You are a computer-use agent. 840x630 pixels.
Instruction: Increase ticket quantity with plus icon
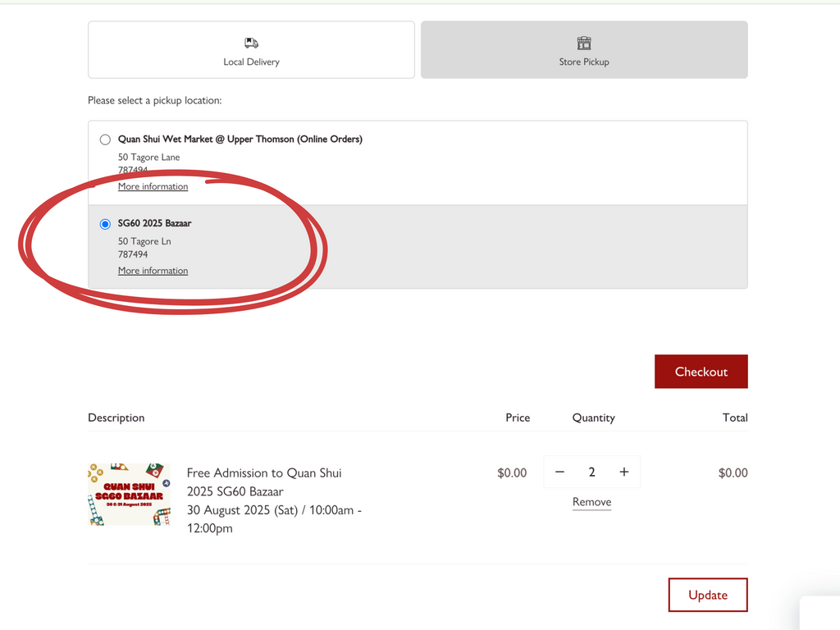click(x=624, y=472)
